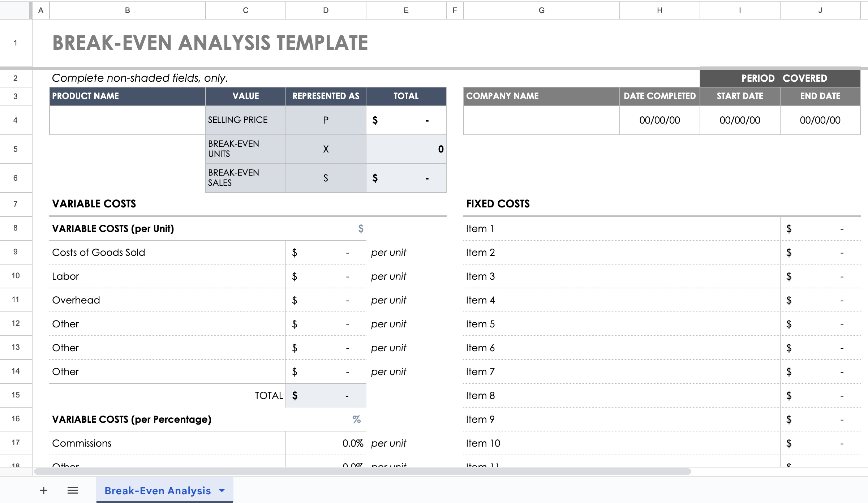Image resolution: width=868 pixels, height=503 pixels.
Task: Select the Break-Even Analysis sheet tab
Action: pos(158,491)
